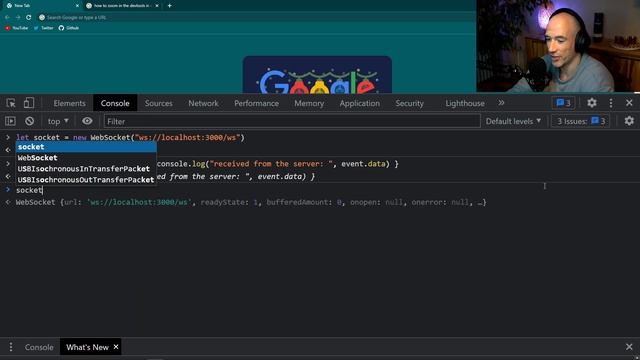Click the let socket = new WebSocket line
This screenshot has width=640, height=360.
click(x=130, y=138)
